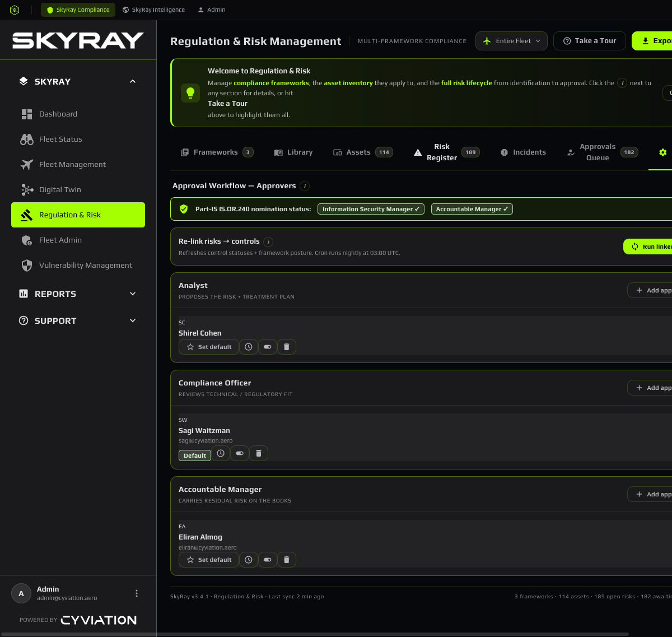Open history clock for Sagi Waitzman

pos(221,453)
